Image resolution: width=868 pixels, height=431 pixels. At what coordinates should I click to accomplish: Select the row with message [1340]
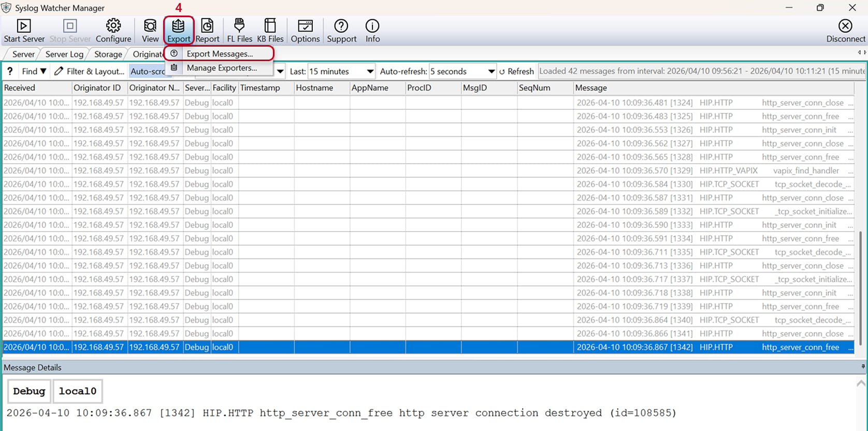(x=429, y=320)
